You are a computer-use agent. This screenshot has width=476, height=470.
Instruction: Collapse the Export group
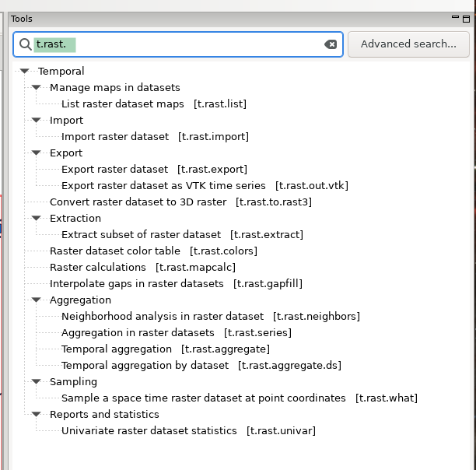click(37, 153)
